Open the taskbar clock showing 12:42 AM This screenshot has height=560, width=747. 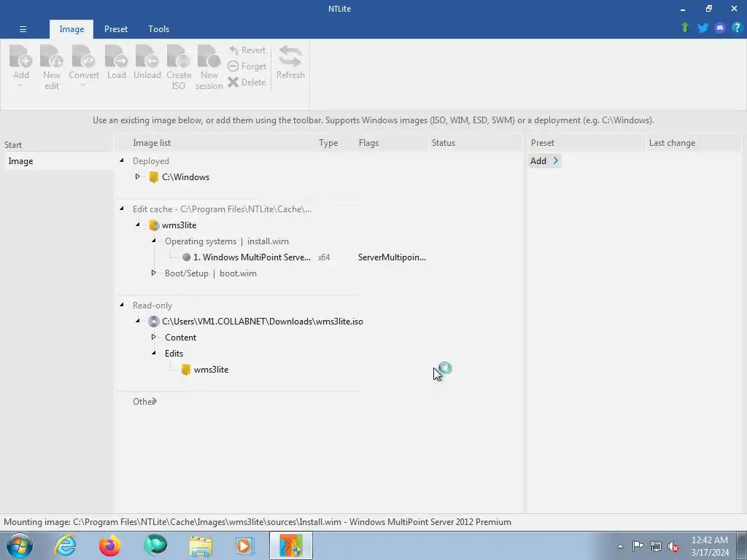point(710,545)
